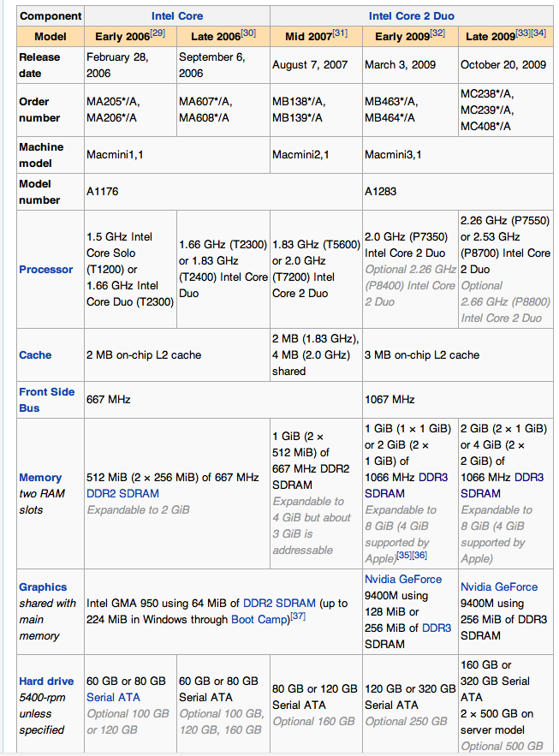
Task: Open the Boot Camp link
Action: pos(260,620)
